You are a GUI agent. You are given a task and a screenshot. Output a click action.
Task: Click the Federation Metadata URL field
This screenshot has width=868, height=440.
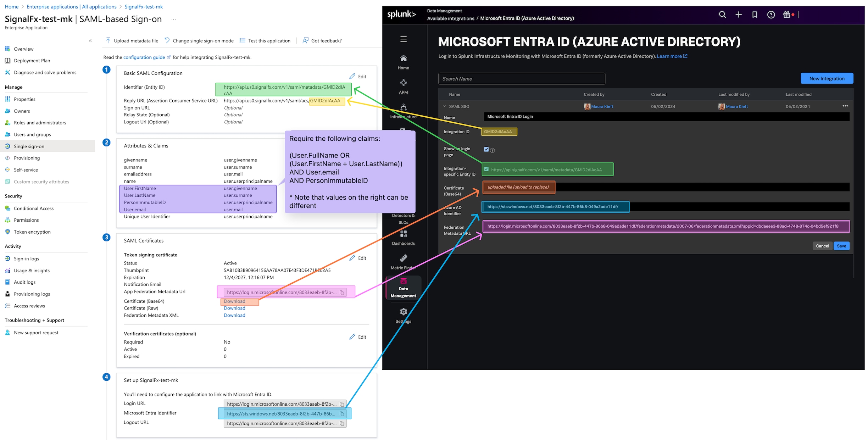666,226
